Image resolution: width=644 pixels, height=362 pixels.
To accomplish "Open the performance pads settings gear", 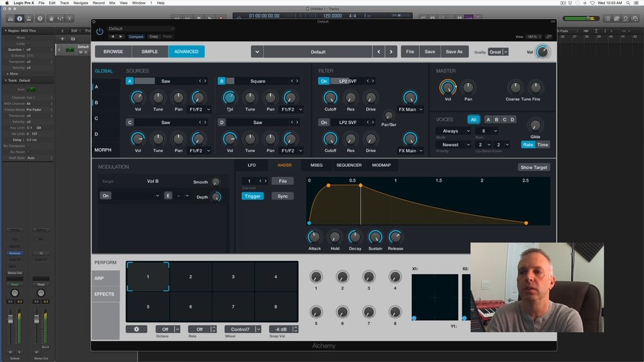I will [136, 329].
